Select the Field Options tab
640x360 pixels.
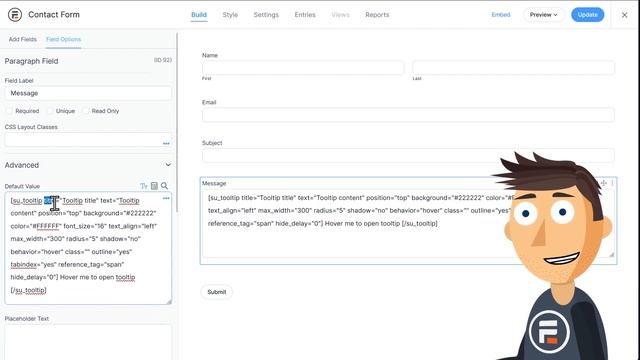point(63,39)
